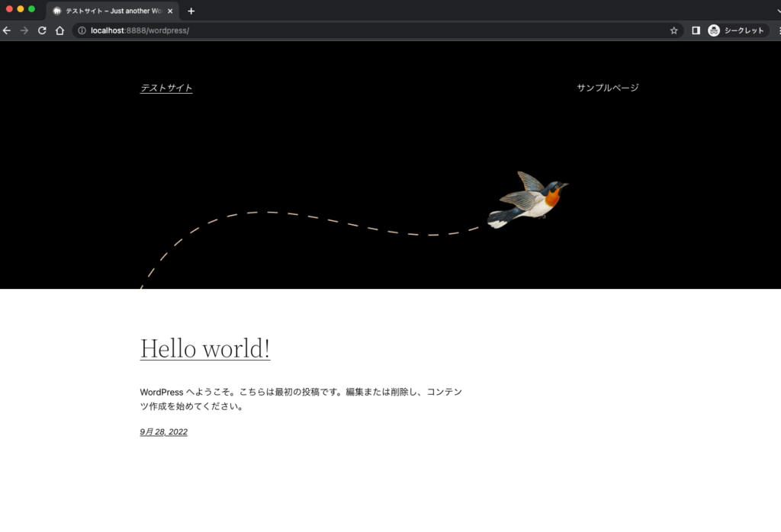This screenshot has width=781, height=532.
Task: Click the テストサイト site title link
Action: (166, 88)
